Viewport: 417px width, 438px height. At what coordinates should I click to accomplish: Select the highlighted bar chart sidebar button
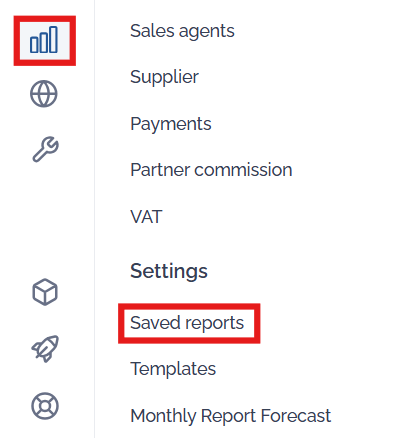(x=44, y=40)
